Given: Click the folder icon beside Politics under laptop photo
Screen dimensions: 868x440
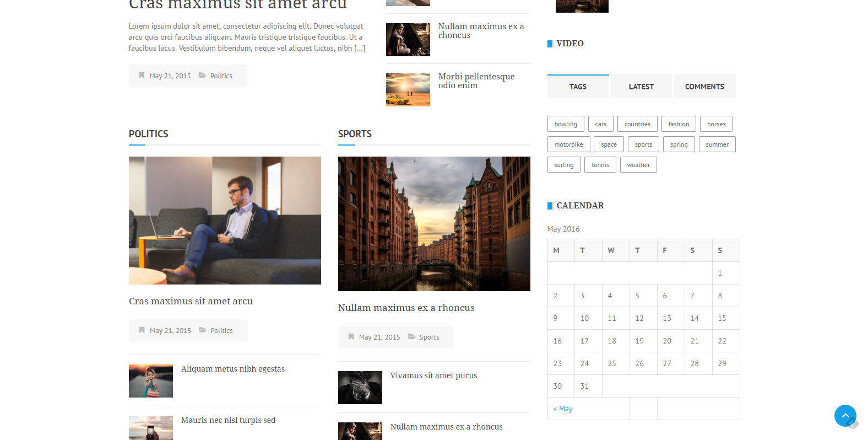Looking at the screenshot, I should 203,330.
